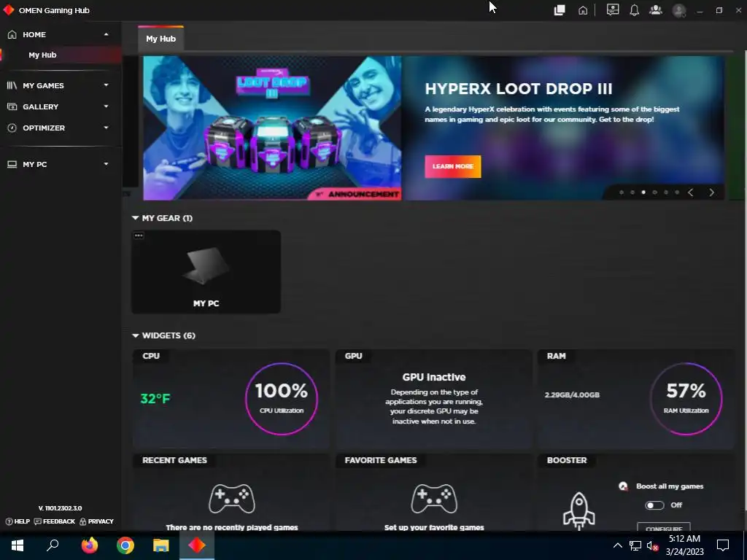Expand the OPTIMIZER dropdown arrow
This screenshot has width=747, height=560.
(x=106, y=128)
